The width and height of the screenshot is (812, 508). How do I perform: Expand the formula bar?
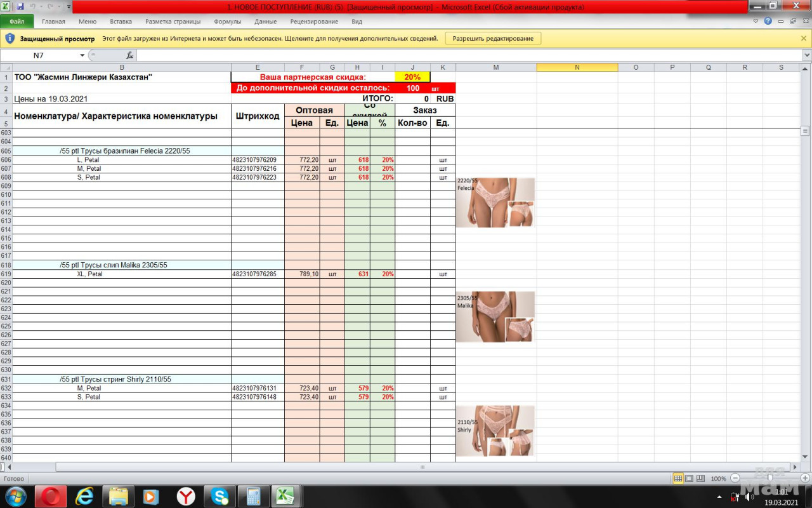(806, 55)
